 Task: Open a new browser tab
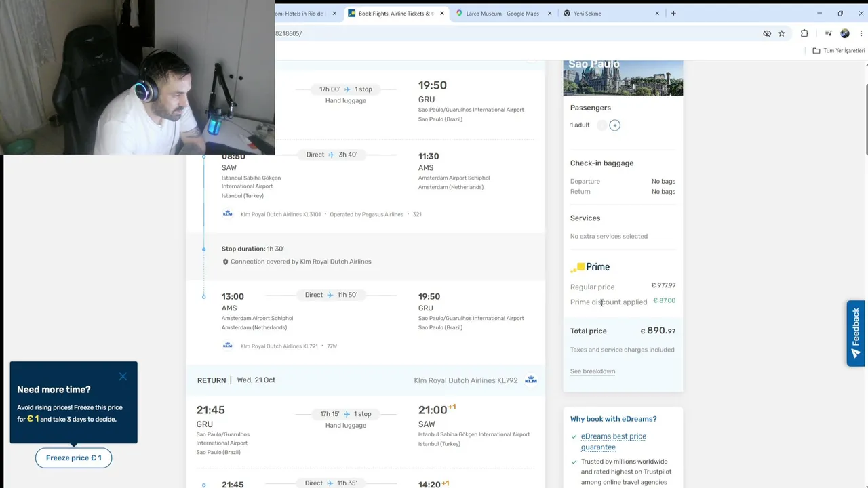673,14
